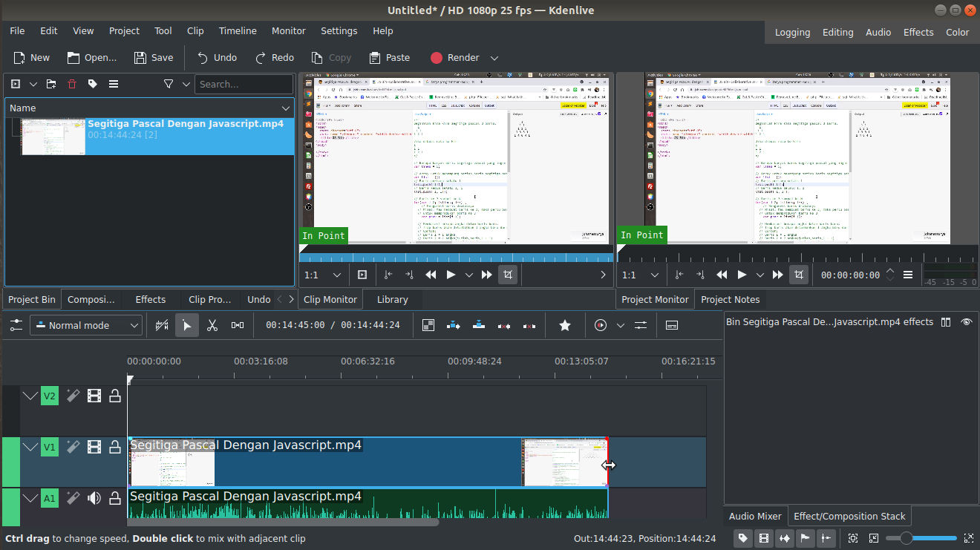Click the subtitle tool icon in the timeline toolbar
This screenshot has height=550, width=980.
[x=671, y=324]
